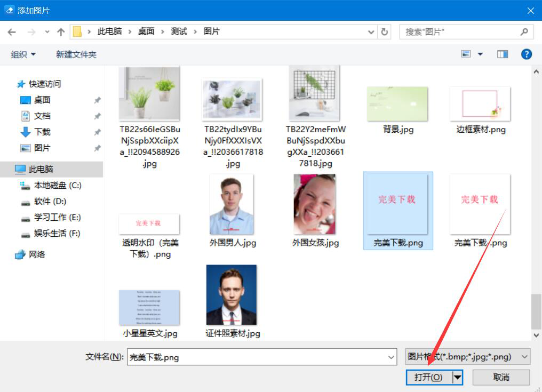Go up one folder level
Viewport: 542px width, 392px height.
click(x=61, y=32)
